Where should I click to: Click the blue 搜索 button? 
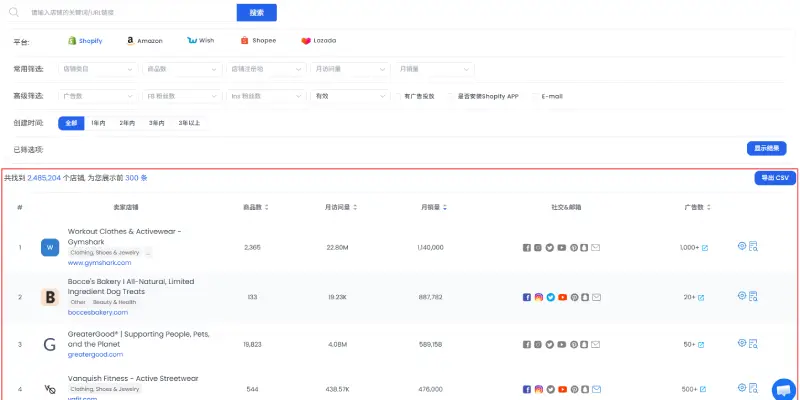(x=257, y=13)
